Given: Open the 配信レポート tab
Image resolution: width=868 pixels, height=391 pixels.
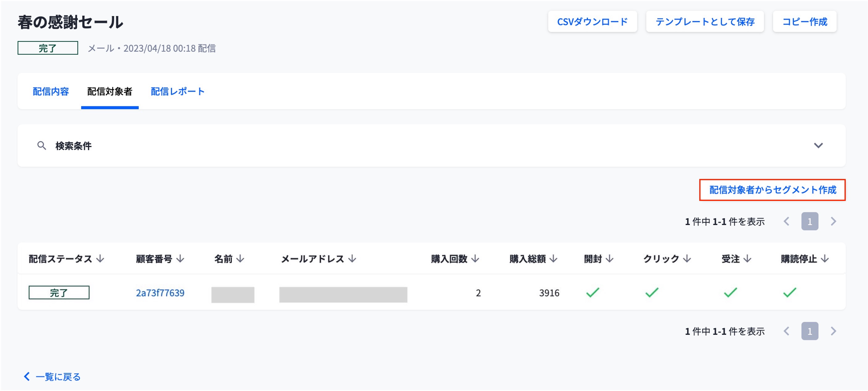Looking at the screenshot, I should click(178, 91).
